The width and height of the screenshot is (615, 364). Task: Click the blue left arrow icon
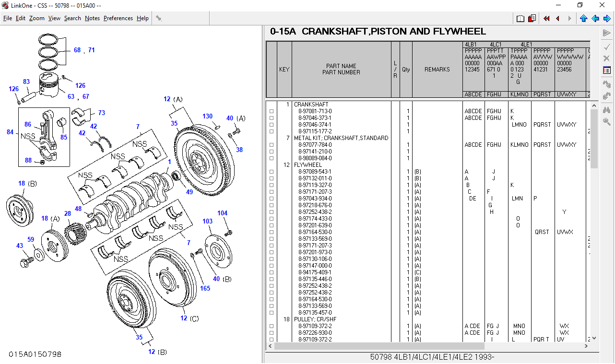(x=595, y=19)
